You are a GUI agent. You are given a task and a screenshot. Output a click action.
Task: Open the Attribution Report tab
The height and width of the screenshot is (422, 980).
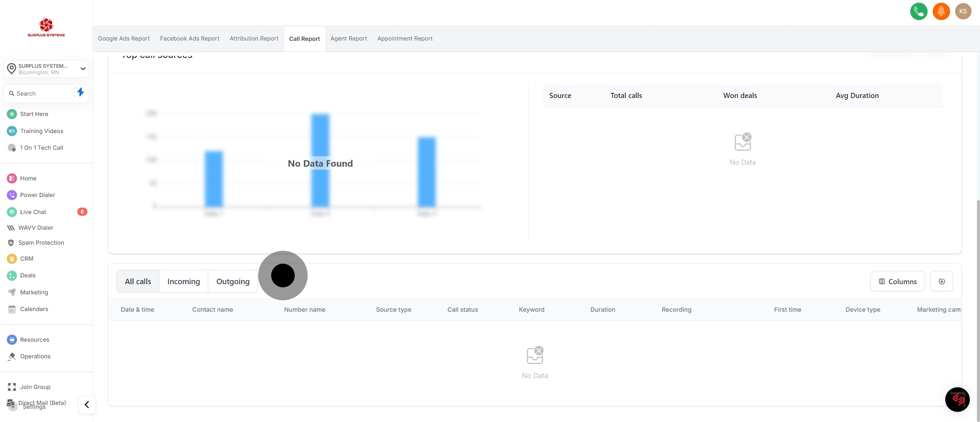(x=254, y=38)
